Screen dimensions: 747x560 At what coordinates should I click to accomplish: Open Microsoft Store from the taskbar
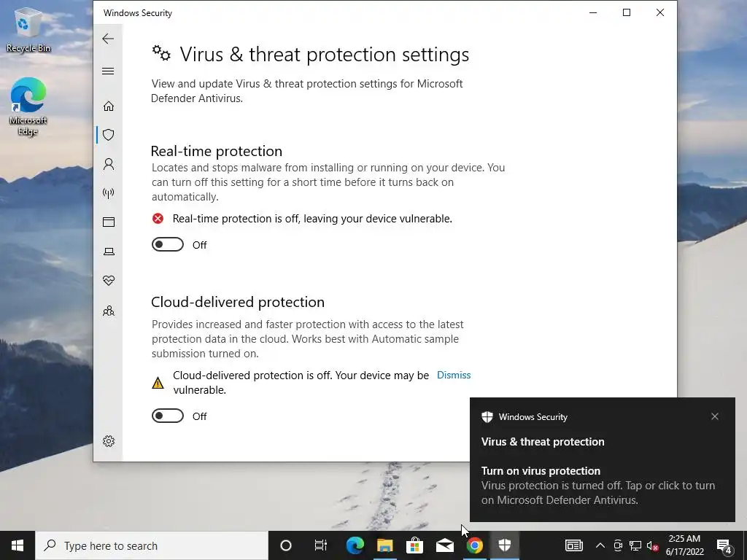click(x=415, y=545)
